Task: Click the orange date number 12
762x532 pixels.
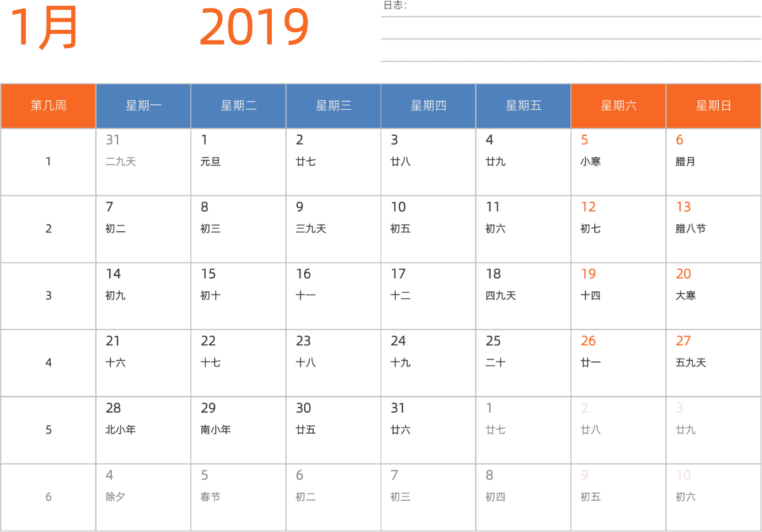Action: coord(589,207)
